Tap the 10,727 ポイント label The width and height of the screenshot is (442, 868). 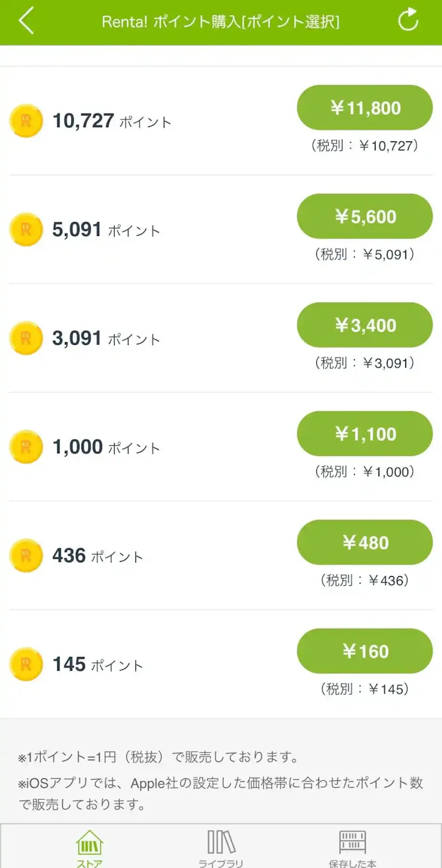tap(112, 121)
